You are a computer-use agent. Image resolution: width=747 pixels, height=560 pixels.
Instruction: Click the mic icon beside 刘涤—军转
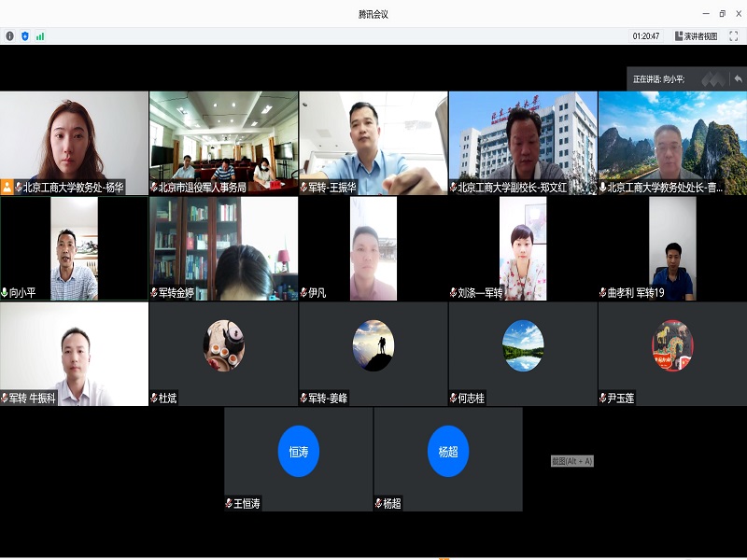453,290
